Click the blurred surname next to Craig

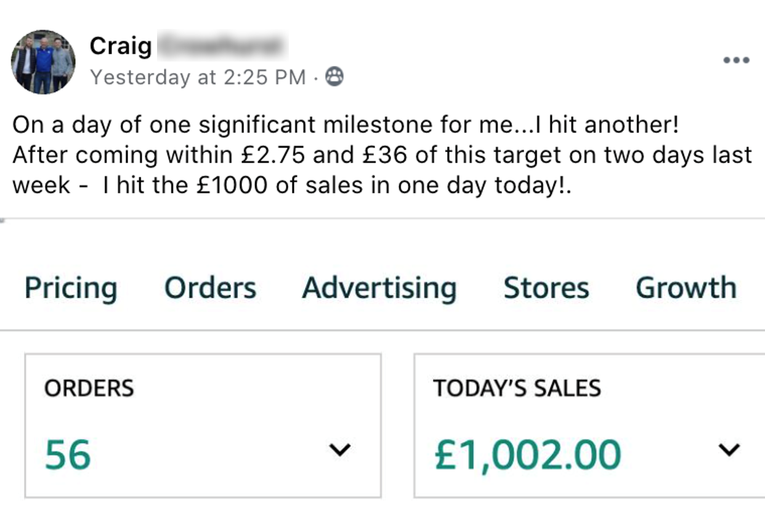[222, 46]
